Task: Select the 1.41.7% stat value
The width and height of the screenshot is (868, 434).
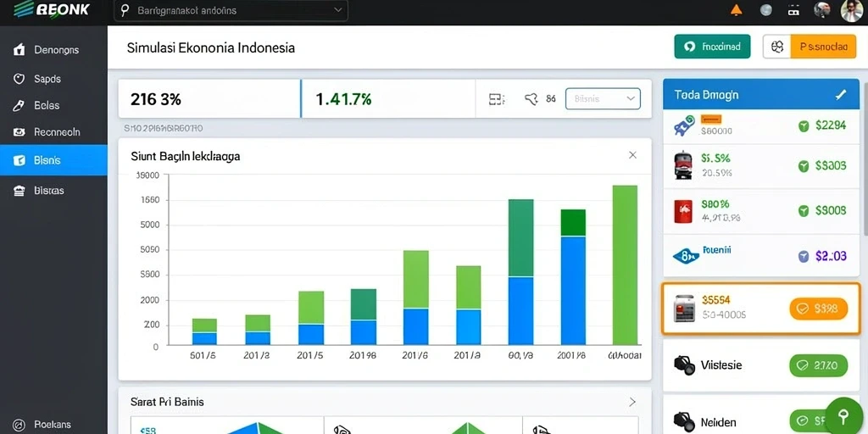Action: pos(343,99)
